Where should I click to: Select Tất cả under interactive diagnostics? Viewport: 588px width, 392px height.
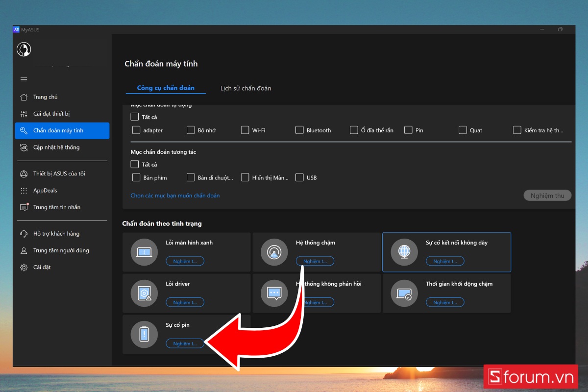click(135, 164)
